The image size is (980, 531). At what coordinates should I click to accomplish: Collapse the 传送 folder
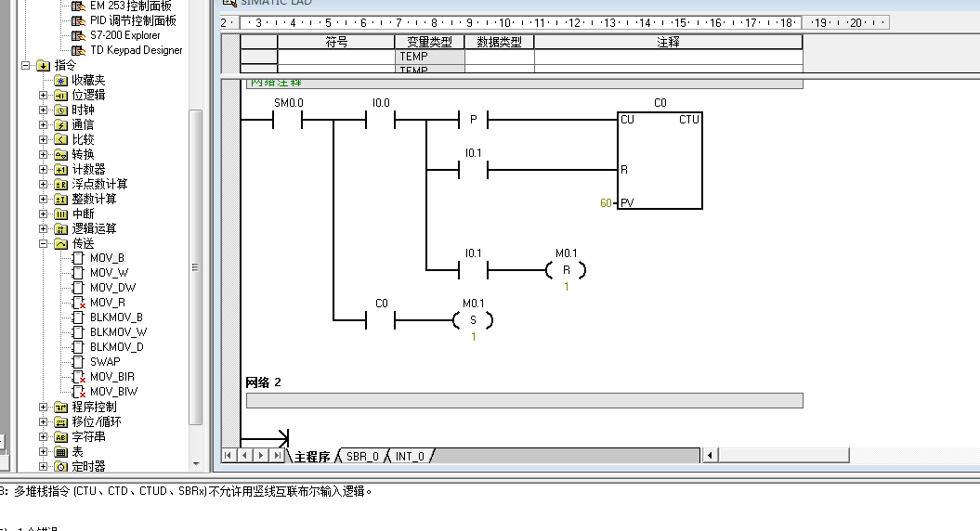point(43,243)
